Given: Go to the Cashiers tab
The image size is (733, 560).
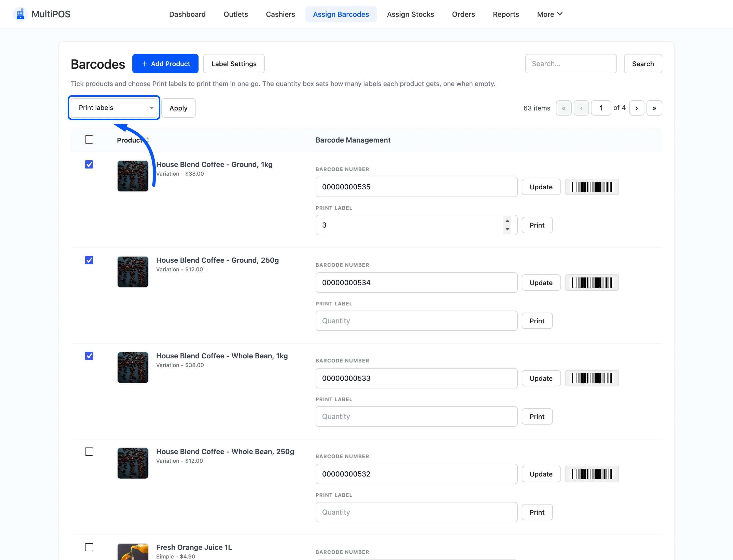Looking at the screenshot, I should pos(280,14).
